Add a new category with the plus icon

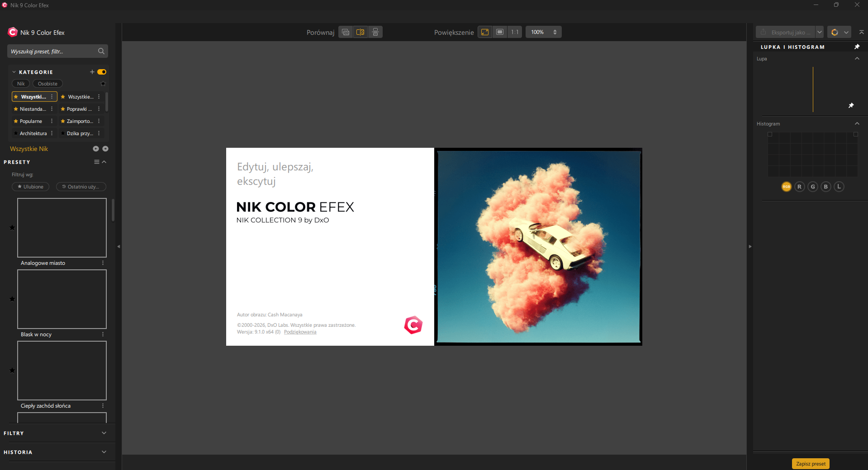tap(92, 72)
